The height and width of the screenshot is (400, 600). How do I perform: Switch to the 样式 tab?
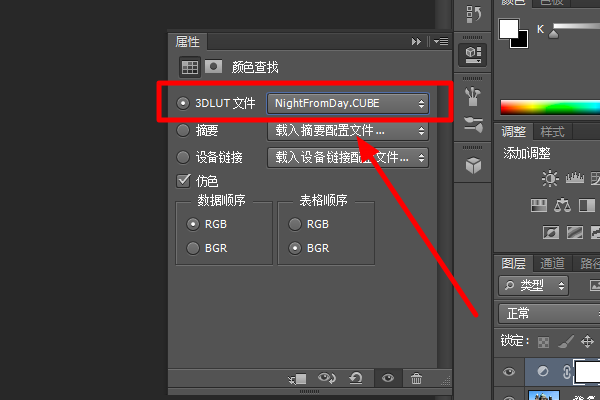coord(552,132)
